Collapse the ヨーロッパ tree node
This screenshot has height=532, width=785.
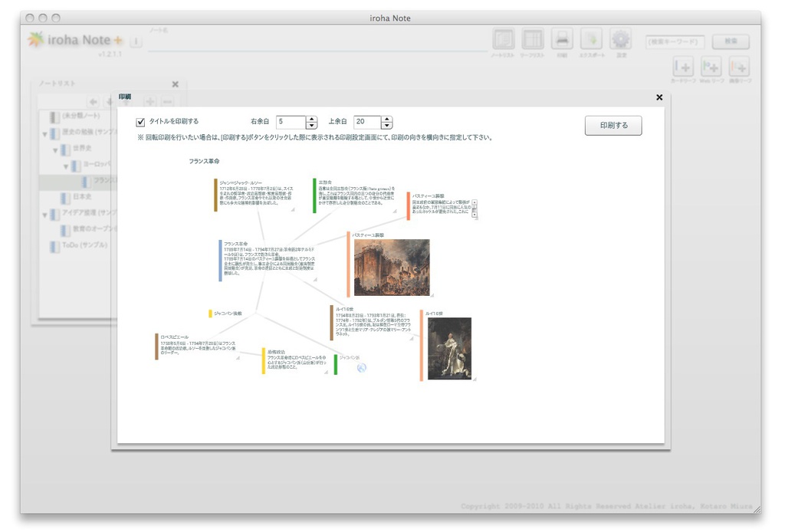(66, 166)
